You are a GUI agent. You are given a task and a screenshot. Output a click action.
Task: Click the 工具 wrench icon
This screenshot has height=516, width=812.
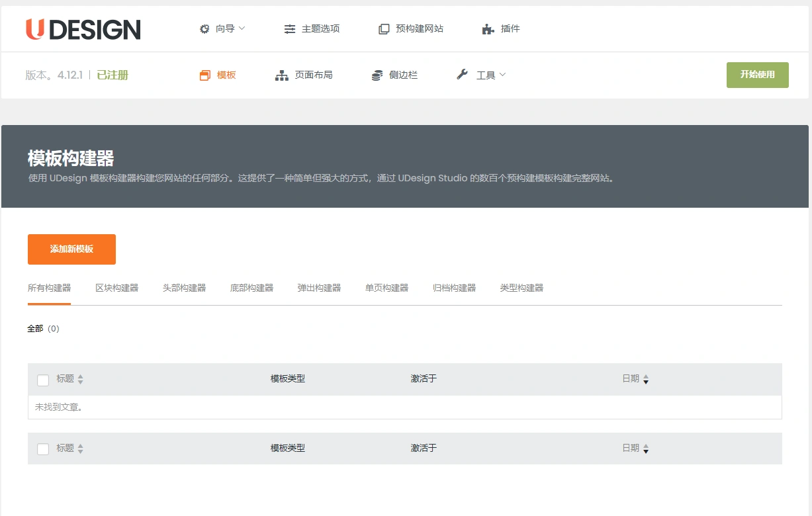461,74
